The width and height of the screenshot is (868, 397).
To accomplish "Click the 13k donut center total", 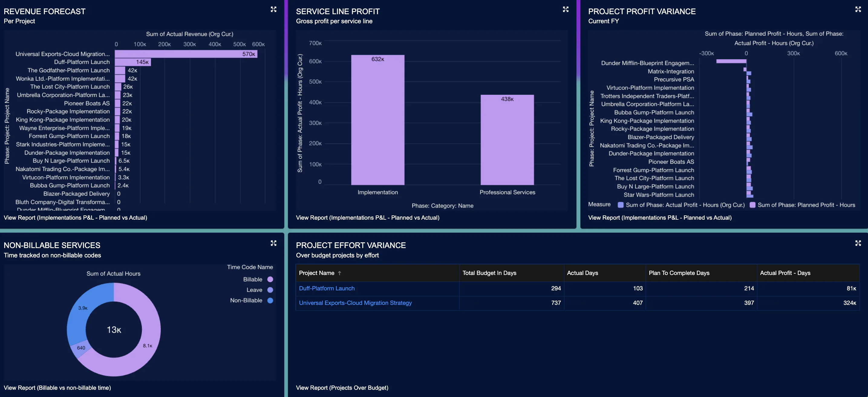I will (x=114, y=330).
